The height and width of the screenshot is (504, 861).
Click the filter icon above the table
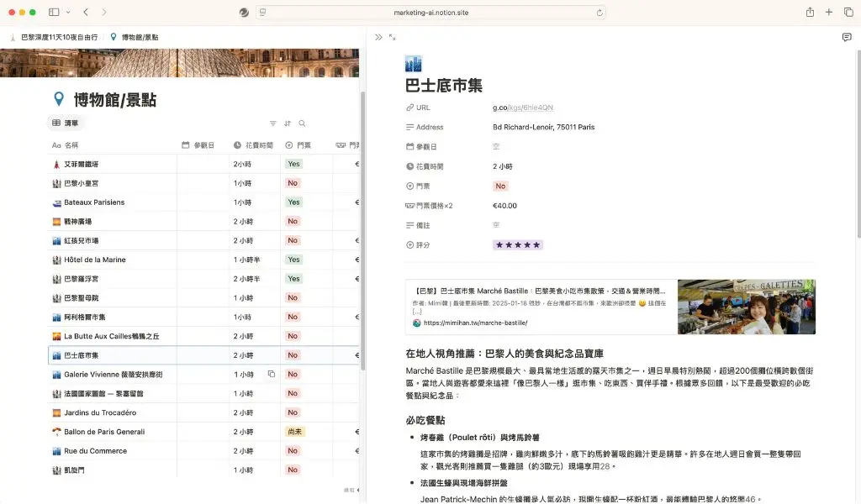point(272,123)
